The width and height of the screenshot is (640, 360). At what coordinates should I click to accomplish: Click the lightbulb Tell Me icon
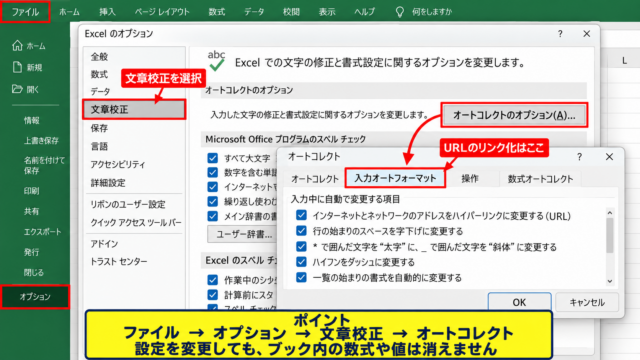(400, 12)
